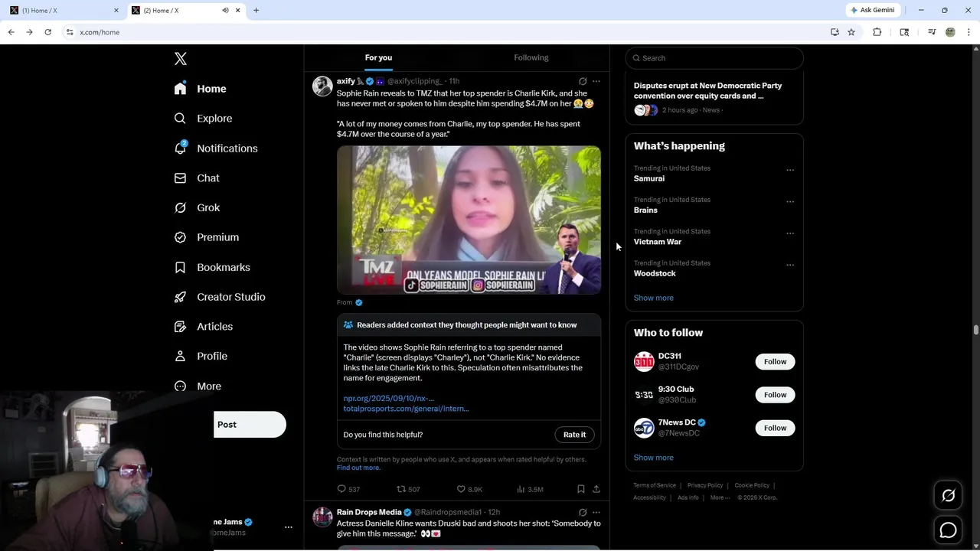Click the 3.5M views analytics icon
Screen dimensions: 980x551
[x=521, y=489]
